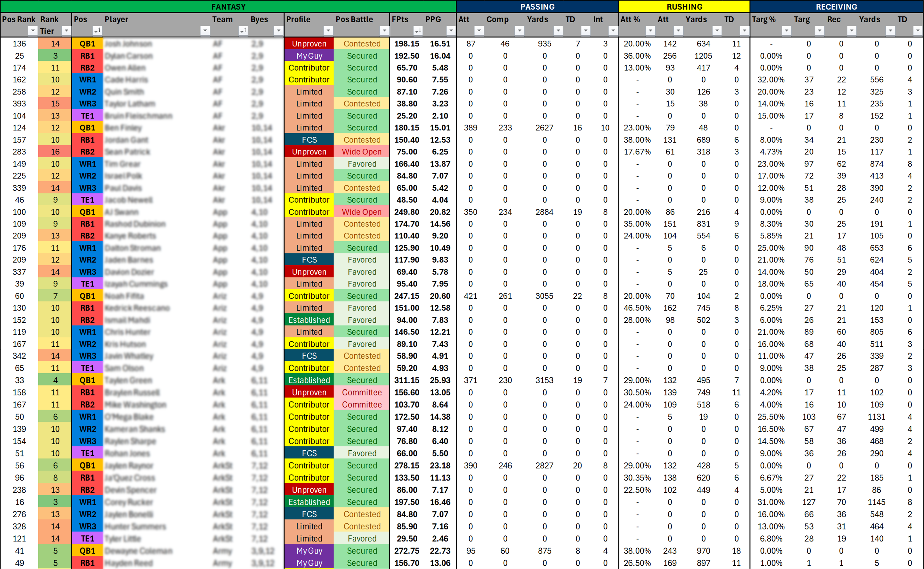Select the receiving yards cell showing 1131
The image size is (924, 569).
pos(877,417)
